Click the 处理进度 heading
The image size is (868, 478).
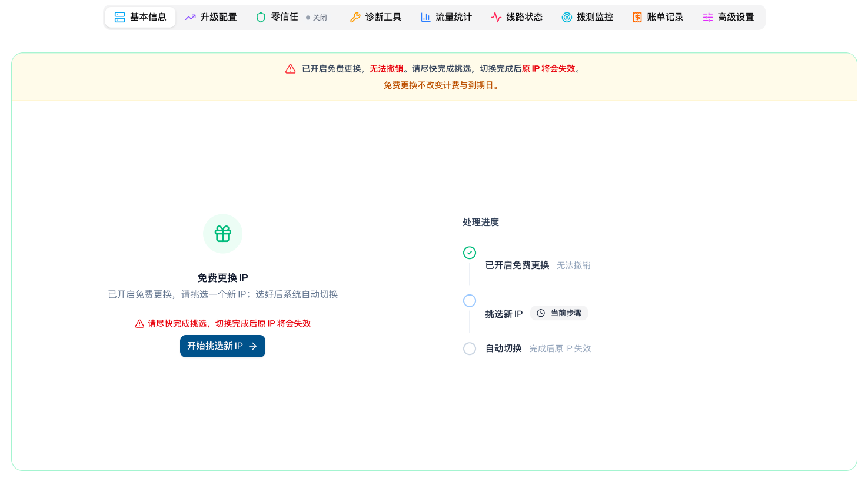pyautogui.click(x=481, y=222)
